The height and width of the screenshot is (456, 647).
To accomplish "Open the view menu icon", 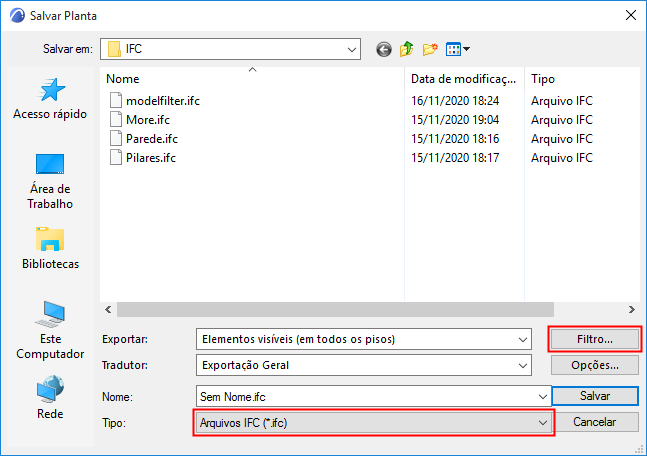I will [x=458, y=49].
